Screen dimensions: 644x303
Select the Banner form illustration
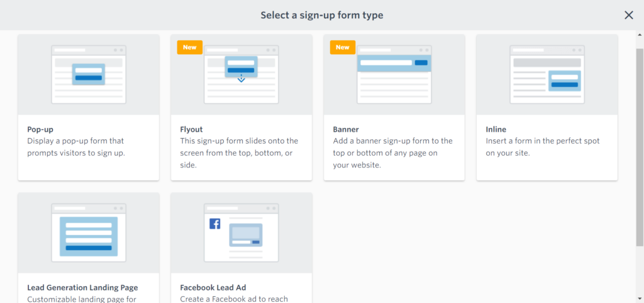[x=394, y=74]
